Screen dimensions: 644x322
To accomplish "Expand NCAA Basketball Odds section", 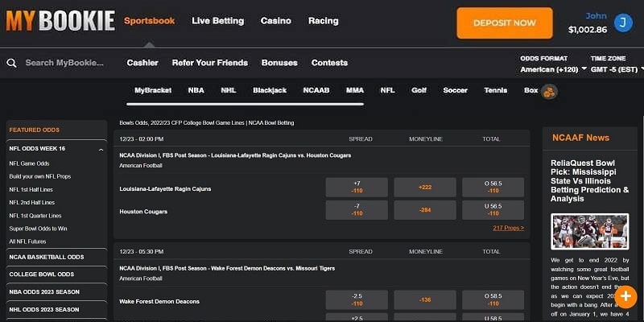I will tap(56, 257).
